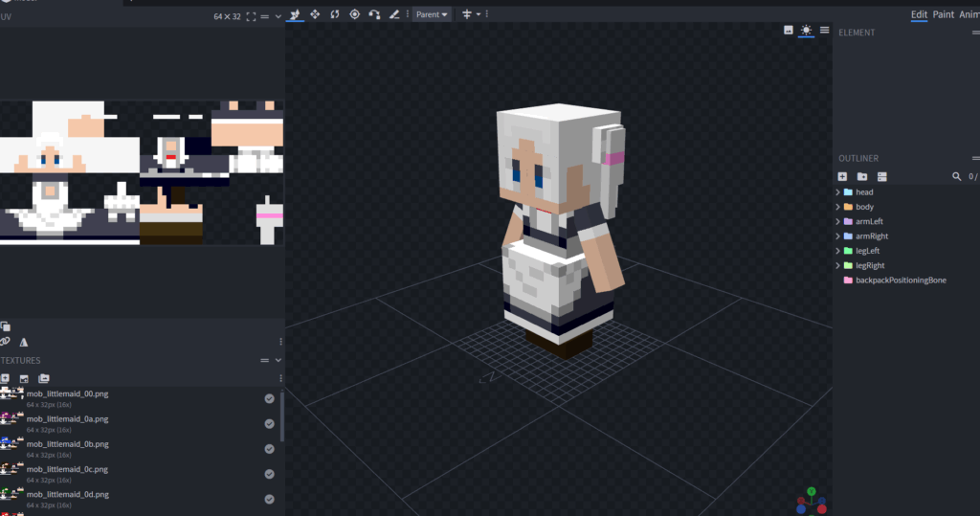Select the Pivot tool in toolbar
The height and width of the screenshot is (516, 980).
pos(355,14)
